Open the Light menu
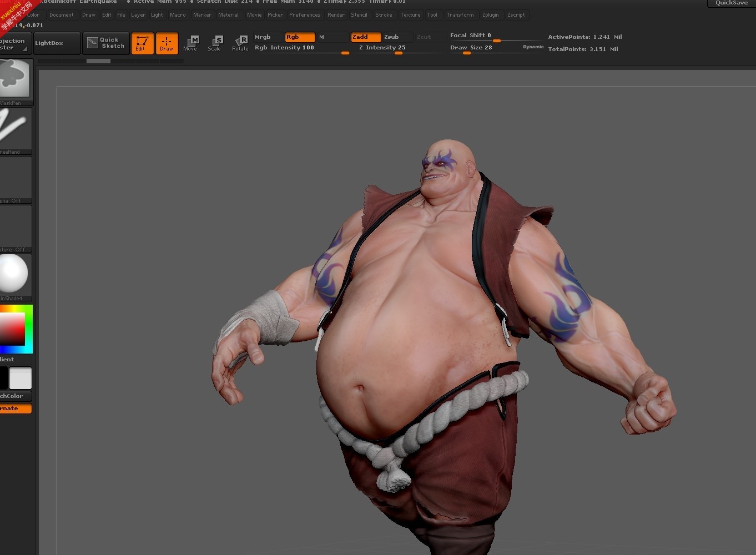Image resolution: width=756 pixels, height=555 pixels. 157,15
